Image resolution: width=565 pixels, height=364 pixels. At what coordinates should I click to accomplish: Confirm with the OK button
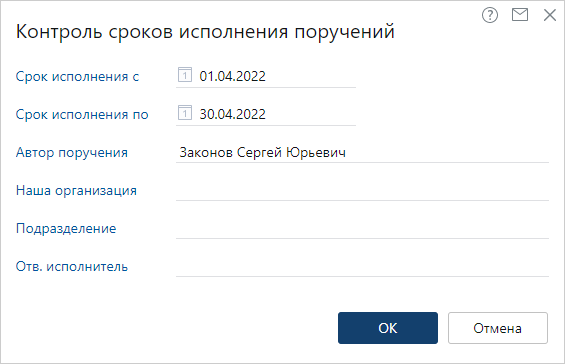click(388, 328)
